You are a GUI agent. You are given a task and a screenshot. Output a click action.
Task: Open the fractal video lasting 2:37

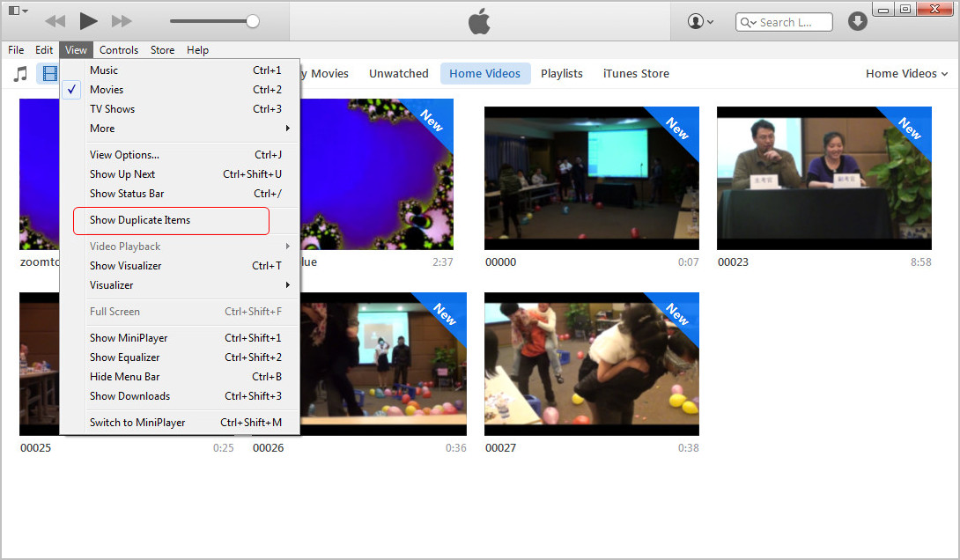coord(377,174)
